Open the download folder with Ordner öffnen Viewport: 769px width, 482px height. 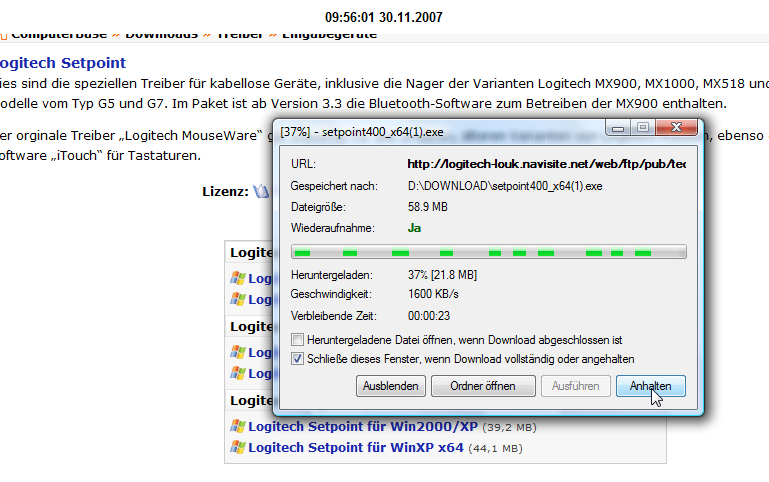[483, 386]
